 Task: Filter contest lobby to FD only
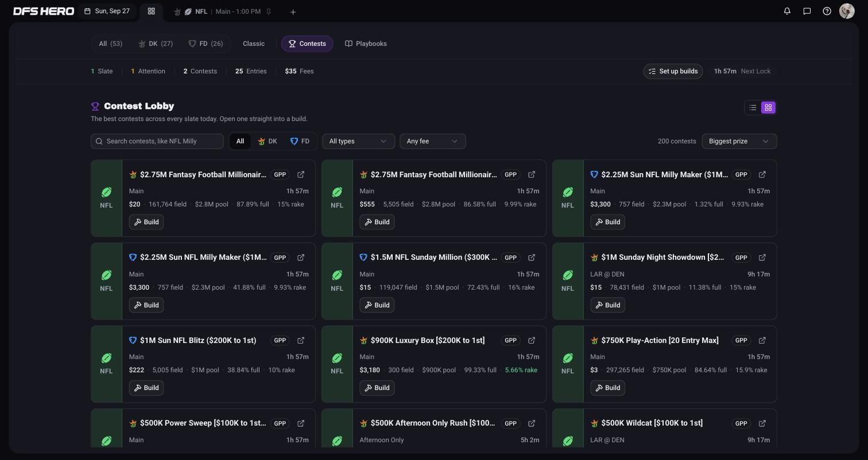point(300,141)
